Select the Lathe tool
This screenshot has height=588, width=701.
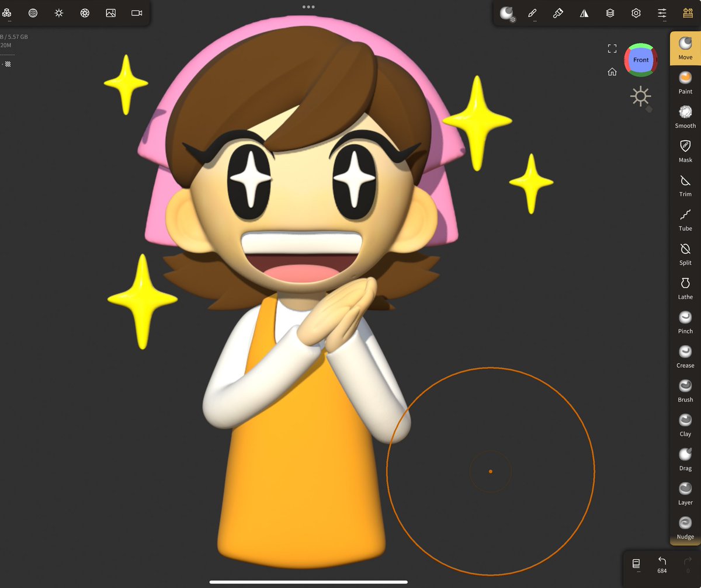click(x=685, y=288)
